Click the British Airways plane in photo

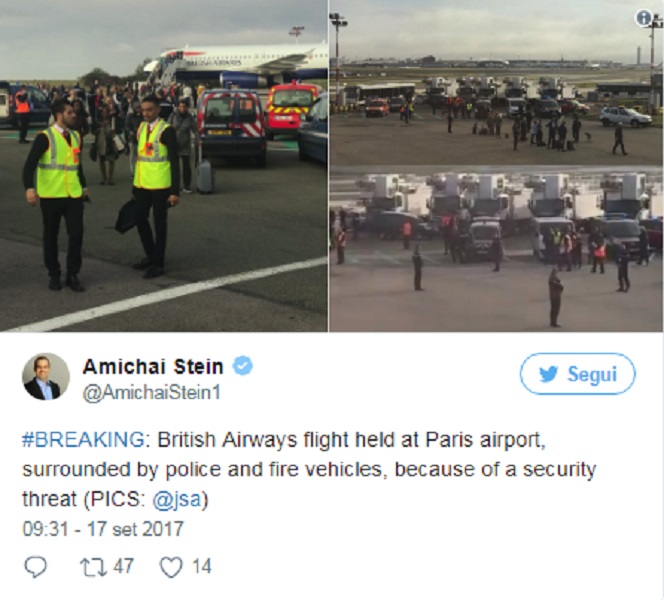click(x=236, y=66)
